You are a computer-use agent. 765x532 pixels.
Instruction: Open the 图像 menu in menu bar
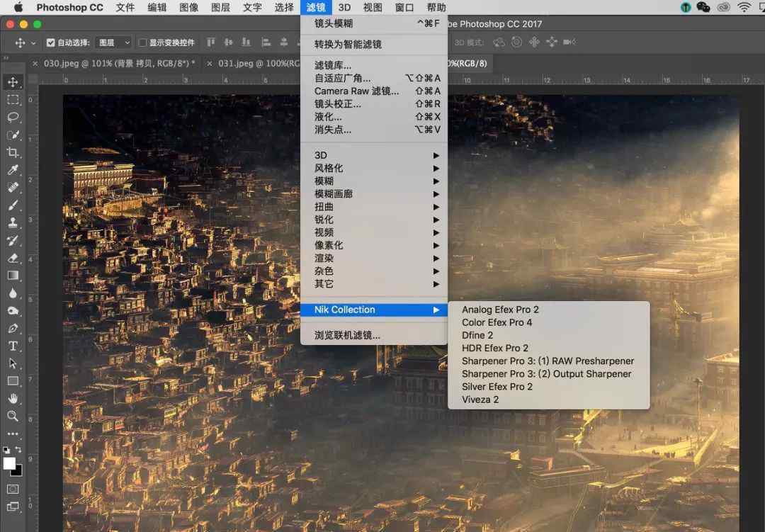[x=189, y=7]
